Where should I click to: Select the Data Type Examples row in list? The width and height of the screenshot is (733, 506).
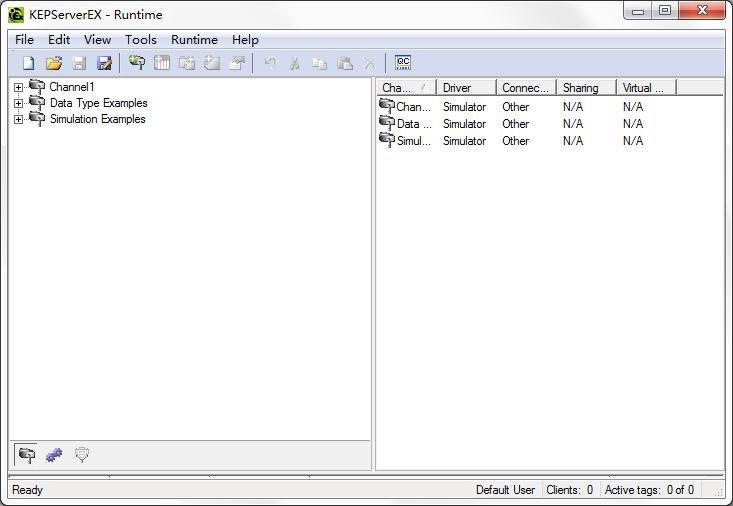tap(414, 124)
